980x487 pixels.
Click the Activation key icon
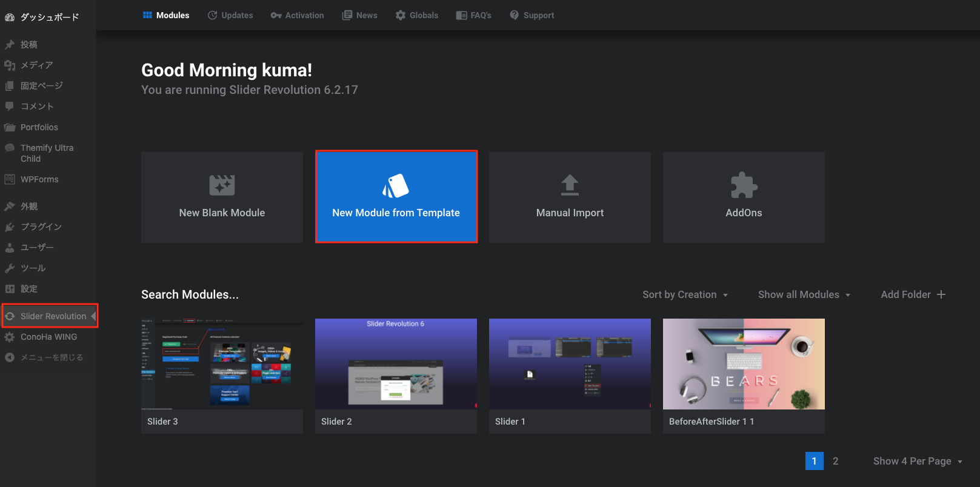276,15
